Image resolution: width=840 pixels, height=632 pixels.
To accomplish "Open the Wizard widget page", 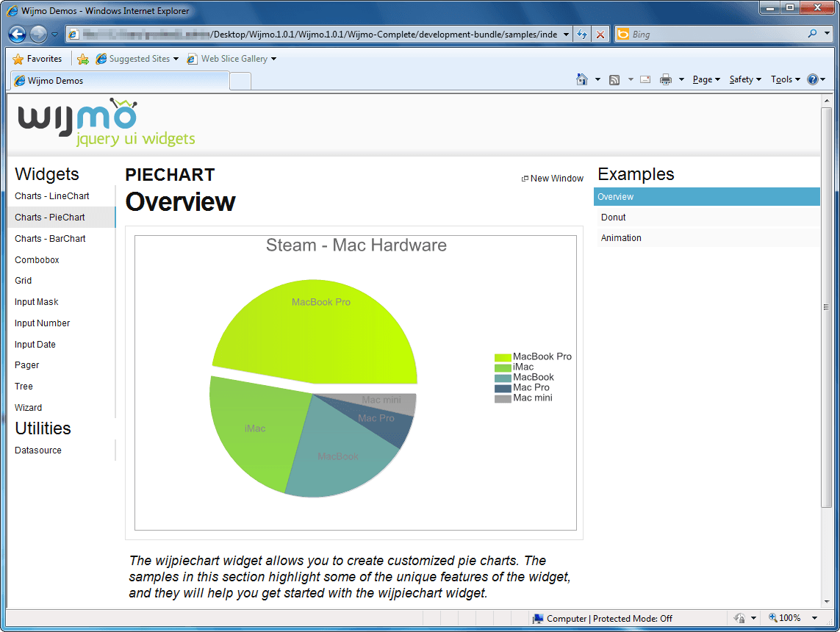I will (x=28, y=408).
